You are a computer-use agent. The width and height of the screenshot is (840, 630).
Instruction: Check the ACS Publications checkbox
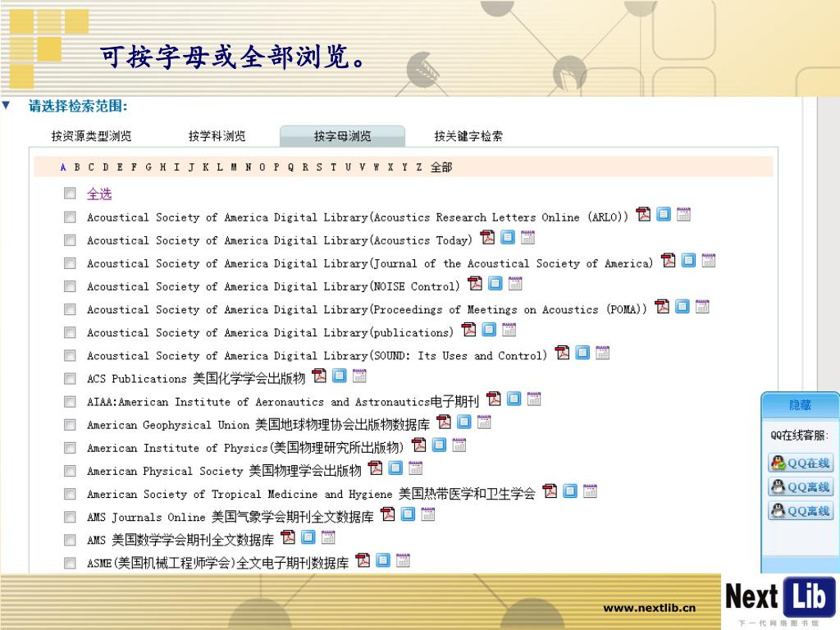pyautogui.click(x=70, y=379)
